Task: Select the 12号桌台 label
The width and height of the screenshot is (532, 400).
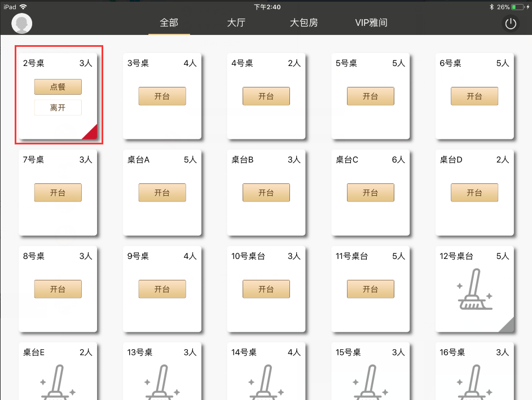Action: coord(456,256)
